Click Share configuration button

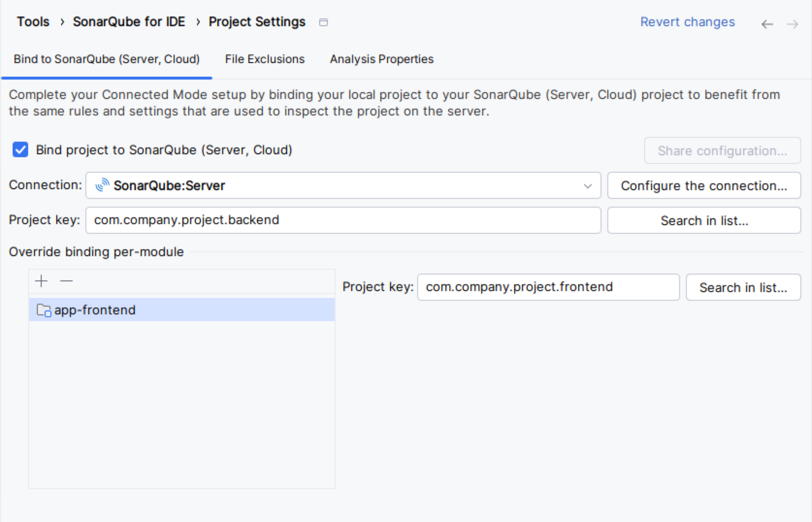722,151
